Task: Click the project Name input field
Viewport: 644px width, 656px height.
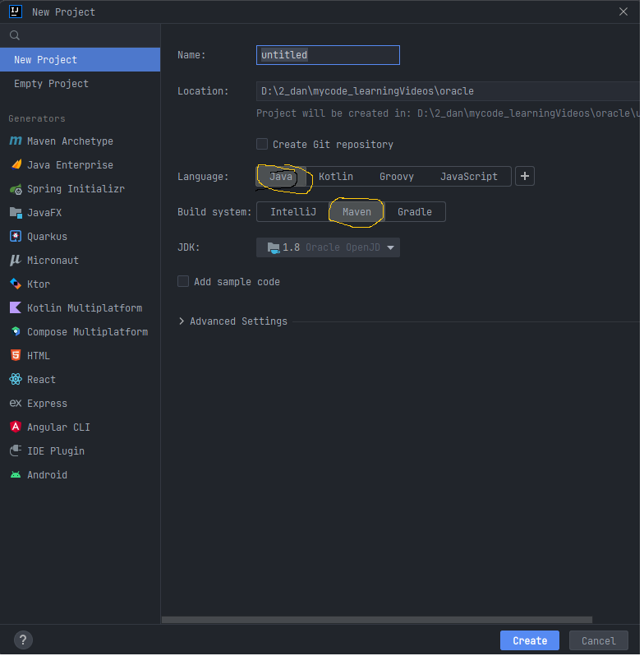Action: click(x=329, y=55)
